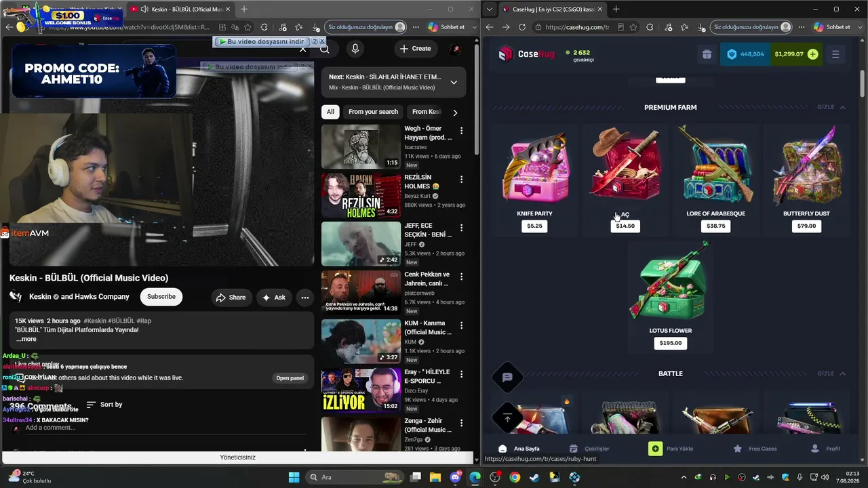868x488 pixels.
Task: Collapse the Premium Farm section
Action: click(831, 107)
